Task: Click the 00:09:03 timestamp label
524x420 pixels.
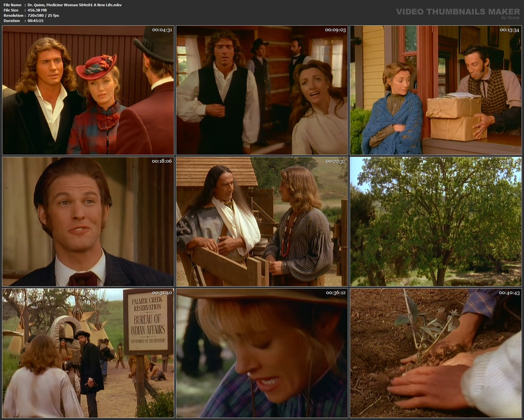Action: [x=336, y=30]
